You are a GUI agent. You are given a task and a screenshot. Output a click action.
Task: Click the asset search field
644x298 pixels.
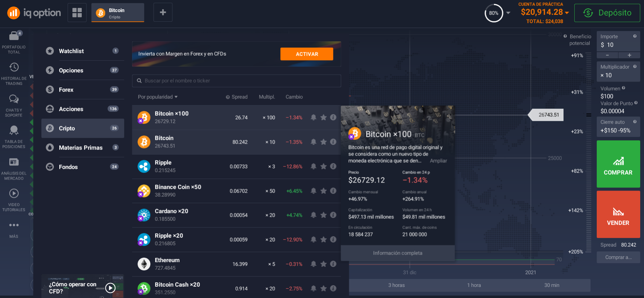(237, 81)
